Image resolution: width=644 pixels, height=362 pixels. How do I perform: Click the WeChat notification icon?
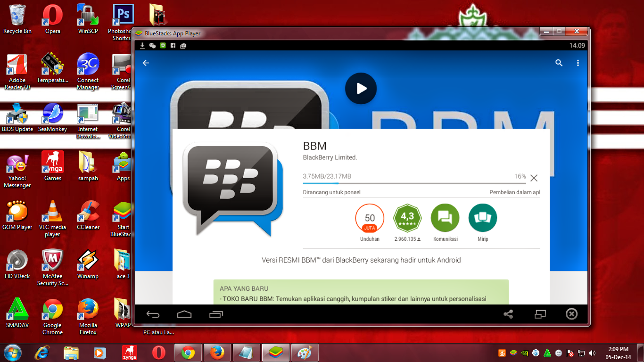coord(152,46)
